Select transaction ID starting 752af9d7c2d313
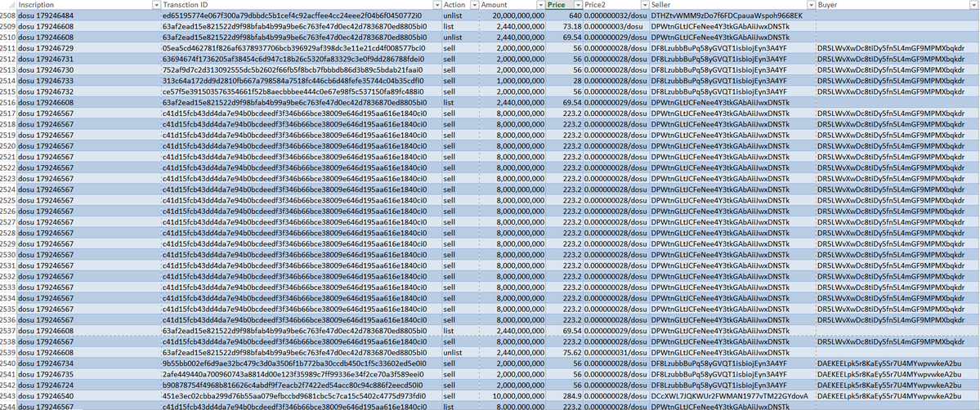This screenshot has width=980, height=410. coord(301,69)
